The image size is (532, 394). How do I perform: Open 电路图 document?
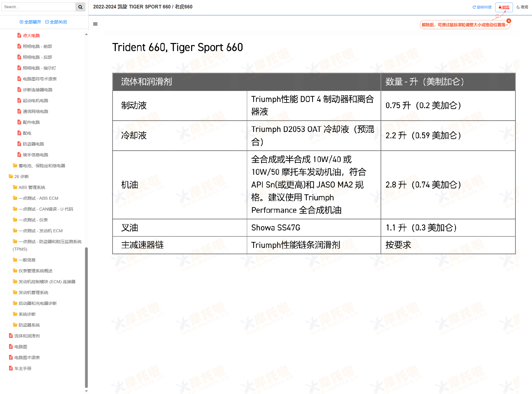click(18, 347)
